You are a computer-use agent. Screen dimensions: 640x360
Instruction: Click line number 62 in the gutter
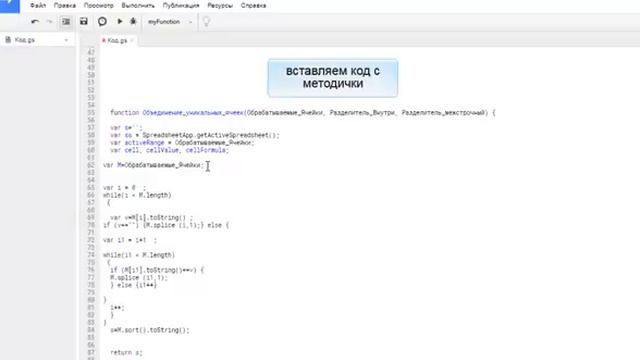pyautogui.click(x=91, y=165)
